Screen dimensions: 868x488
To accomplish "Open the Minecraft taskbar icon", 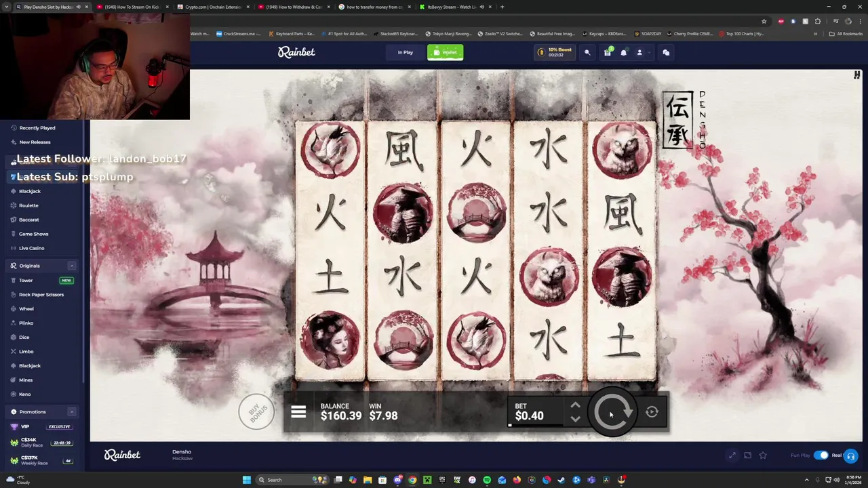I will [x=427, y=480].
